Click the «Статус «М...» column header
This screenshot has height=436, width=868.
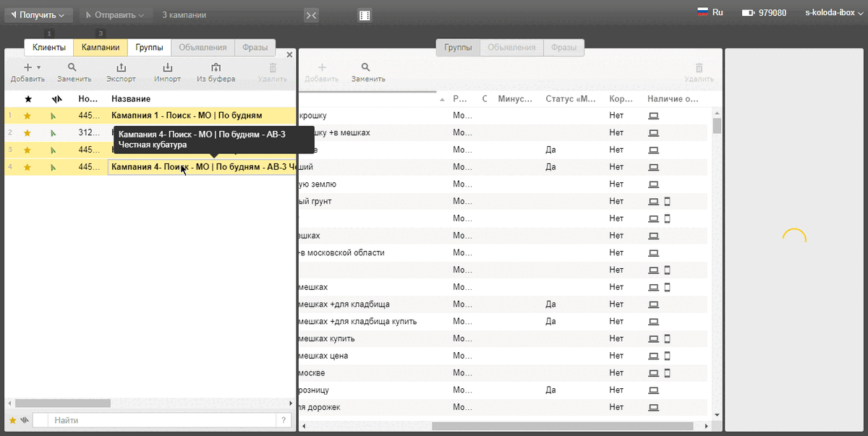(x=571, y=99)
